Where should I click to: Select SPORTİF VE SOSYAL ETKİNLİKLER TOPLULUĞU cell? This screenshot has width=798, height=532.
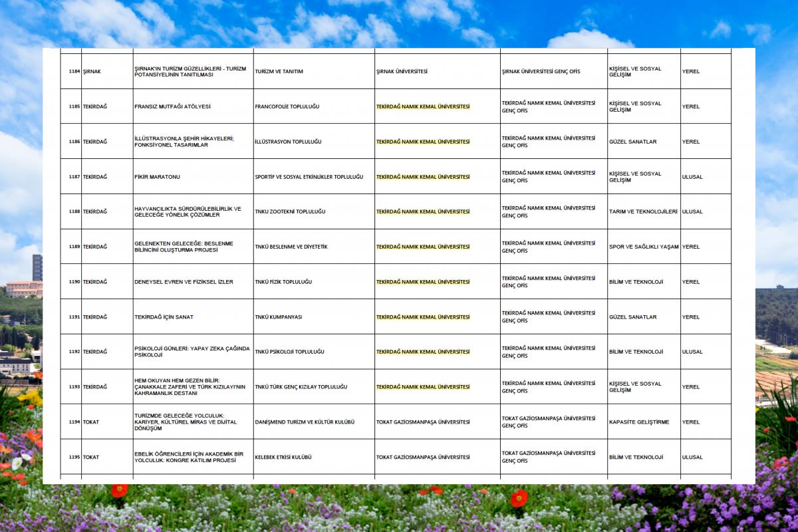tap(314, 177)
